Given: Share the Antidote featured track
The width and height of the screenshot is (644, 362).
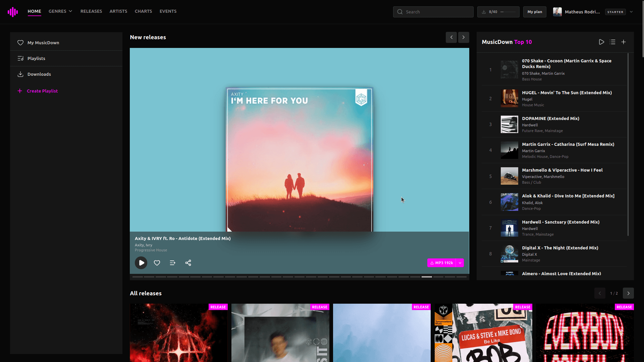Looking at the screenshot, I should pos(188,263).
